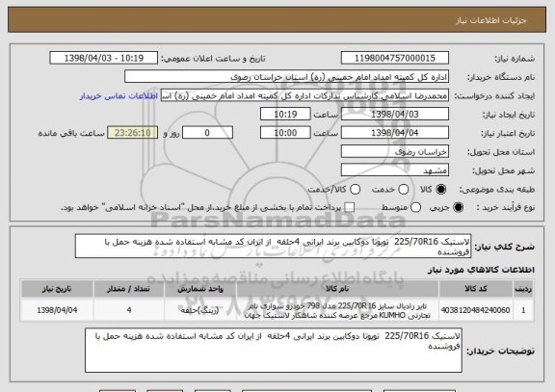Click the 10:00 deadline time field
This screenshot has width=555, height=392.
point(285,133)
